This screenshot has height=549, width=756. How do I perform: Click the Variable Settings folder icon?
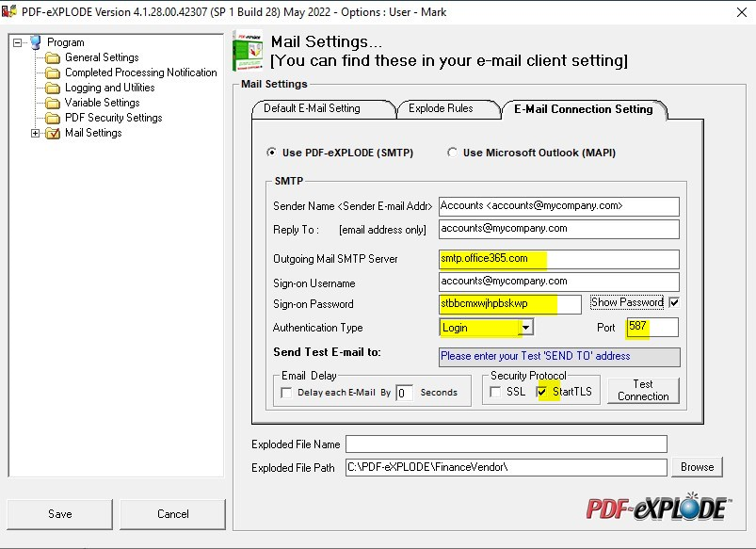53,103
